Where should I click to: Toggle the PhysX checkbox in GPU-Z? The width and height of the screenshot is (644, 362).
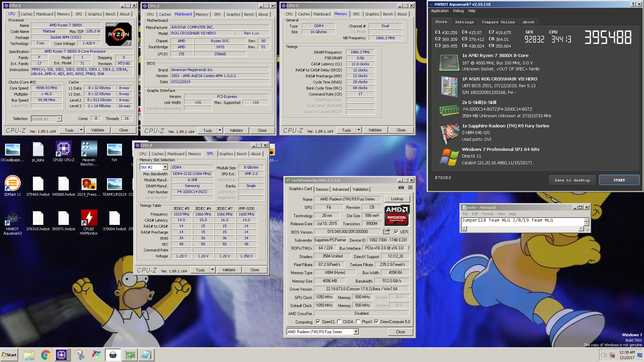click(x=358, y=322)
